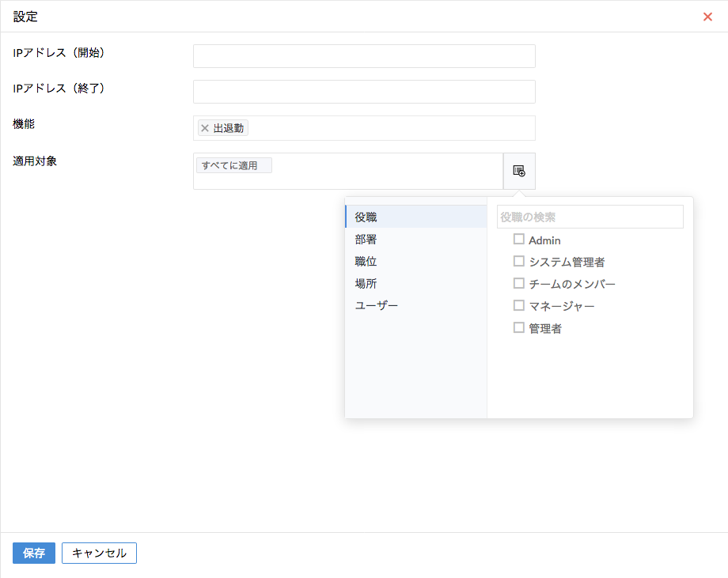Viewport: 728px width, 578px height.
Task: Tick the チームのメンバー checkbox
Action: (518, 283)
